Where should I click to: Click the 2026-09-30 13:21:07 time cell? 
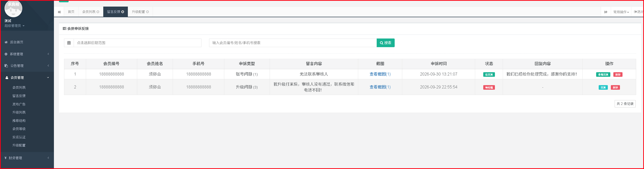[439, 74]
